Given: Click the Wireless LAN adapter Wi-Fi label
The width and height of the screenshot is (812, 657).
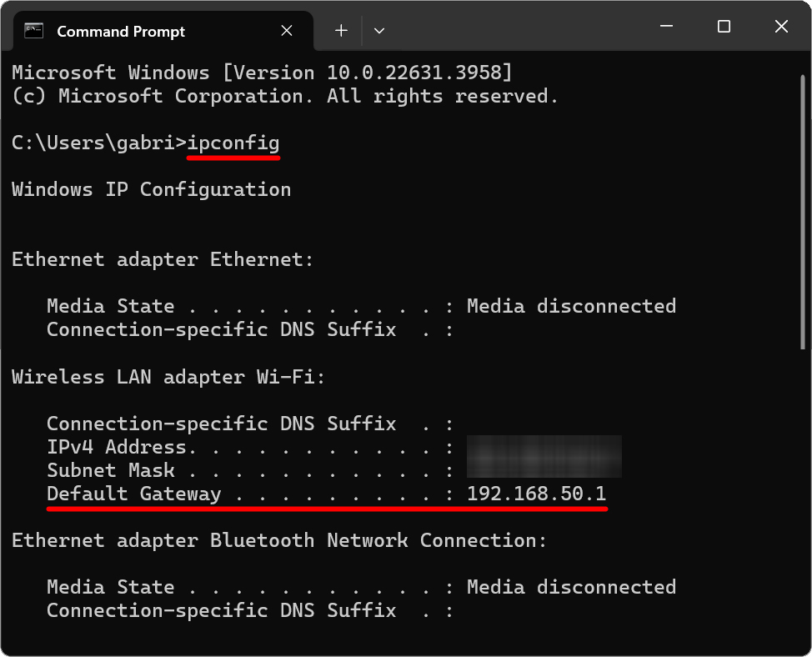Looking at the screenshot, I should coord(167,377).
